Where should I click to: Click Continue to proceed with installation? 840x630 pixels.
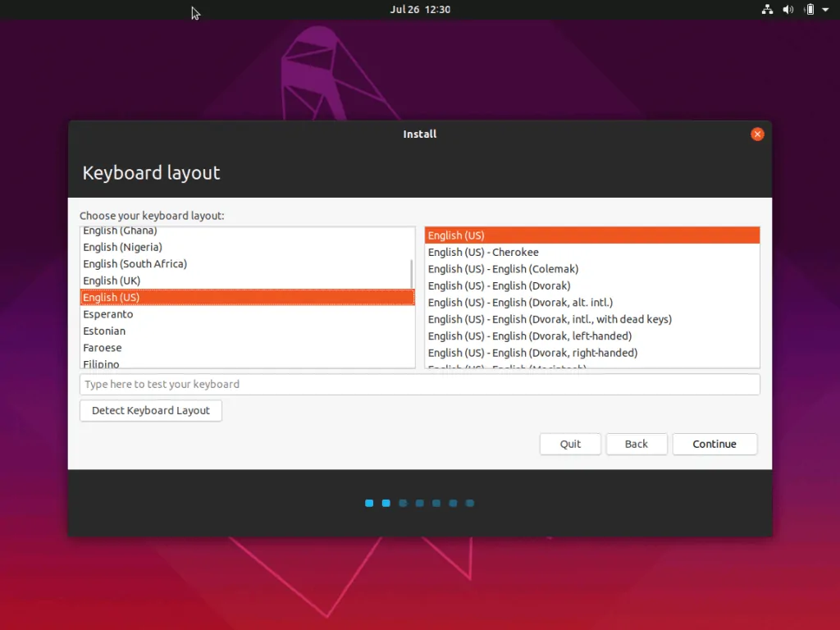pos(714,444)
